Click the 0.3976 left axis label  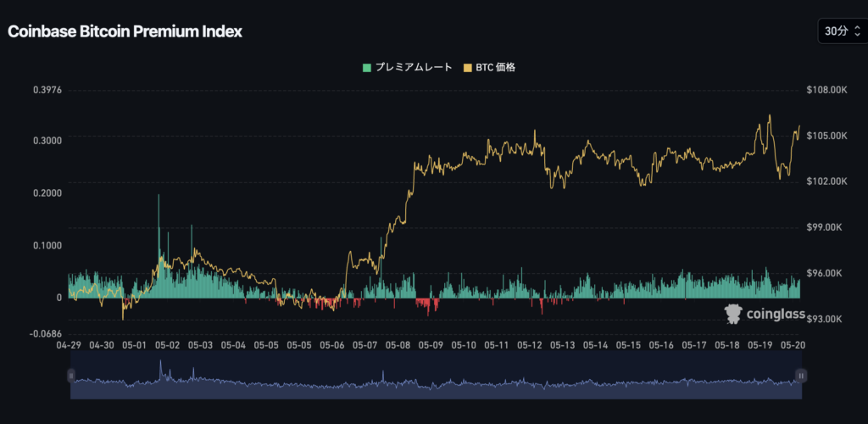[47, 90]
